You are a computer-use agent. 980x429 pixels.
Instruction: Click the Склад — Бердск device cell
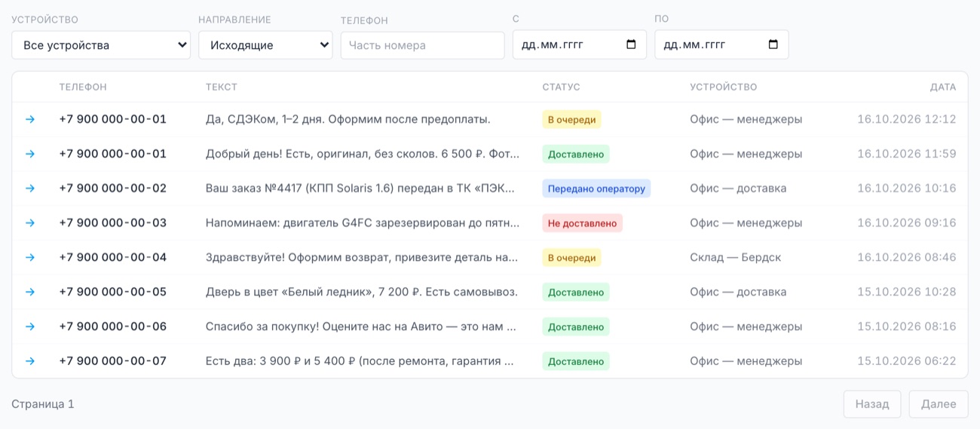[736, 258]
